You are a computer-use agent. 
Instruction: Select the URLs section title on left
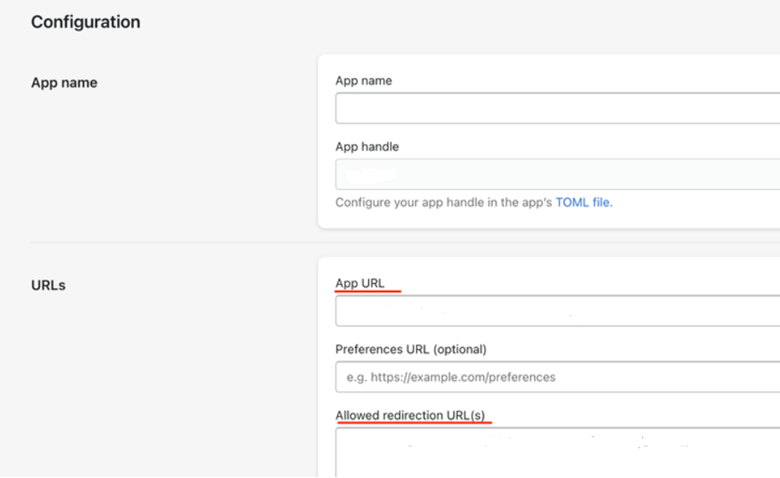point(48,285)
